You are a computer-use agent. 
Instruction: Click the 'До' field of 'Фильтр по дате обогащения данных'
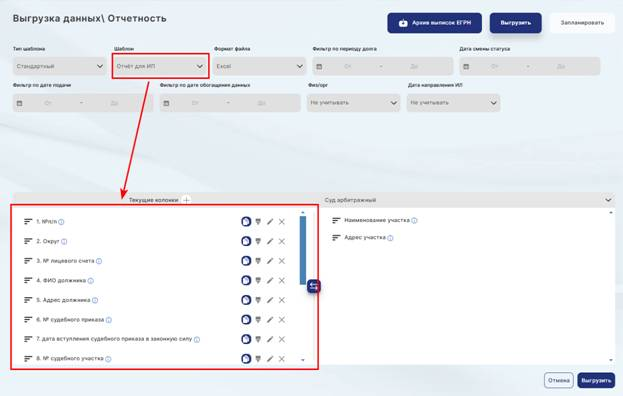(x=261, y=103)
